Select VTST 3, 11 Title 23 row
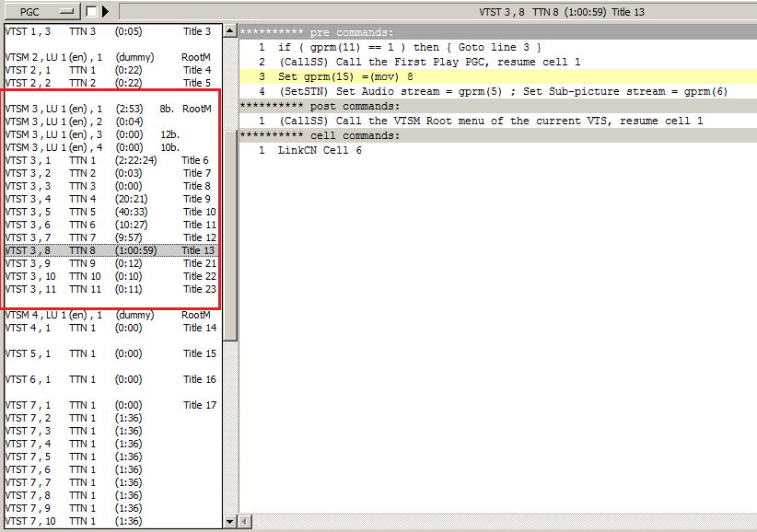 coord(112,289)
